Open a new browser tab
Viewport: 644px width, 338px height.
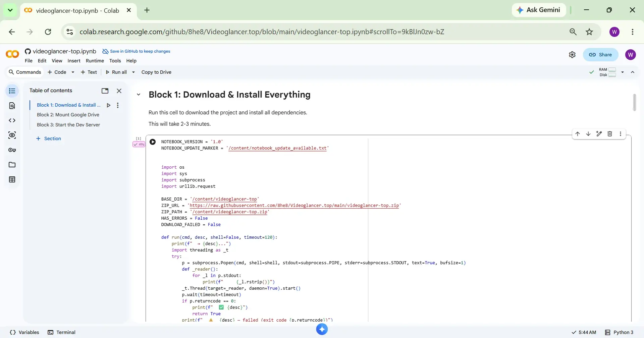point(147,10)
